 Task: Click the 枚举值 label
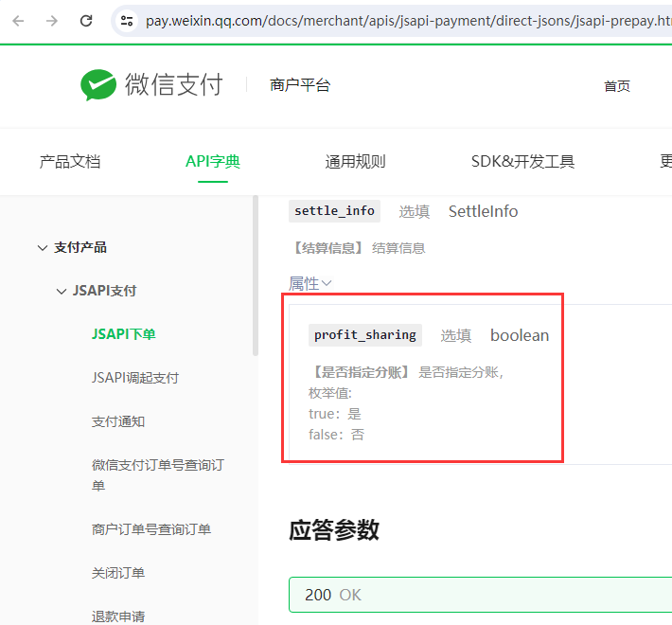coord(330,393)
